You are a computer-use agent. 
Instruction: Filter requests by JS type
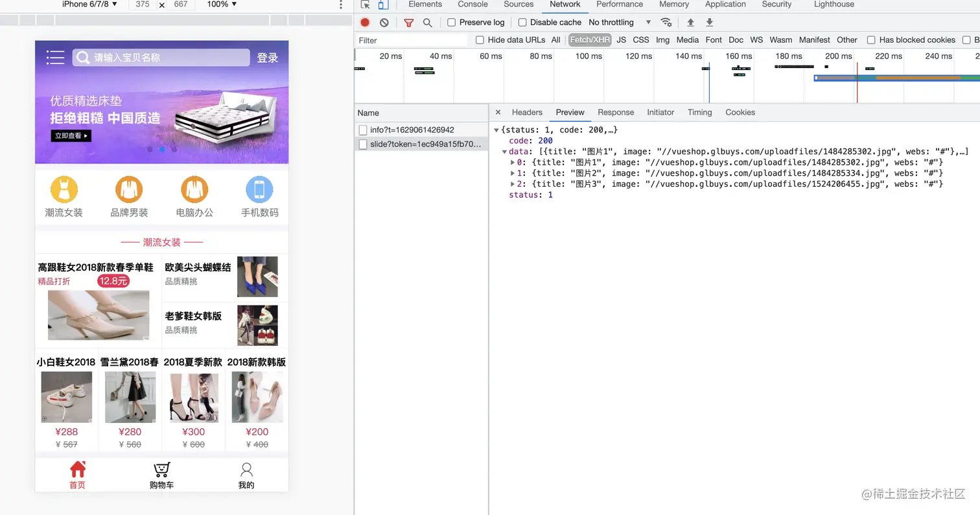point(621,40)
